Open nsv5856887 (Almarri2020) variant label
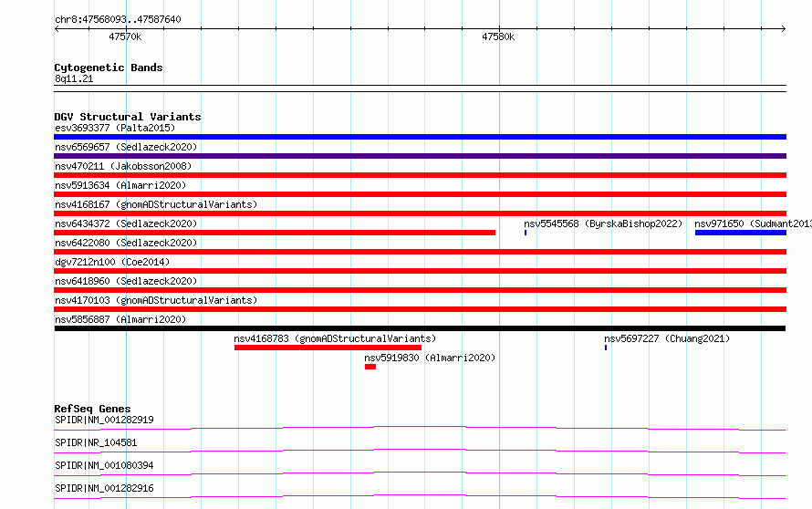 (120, 319)
